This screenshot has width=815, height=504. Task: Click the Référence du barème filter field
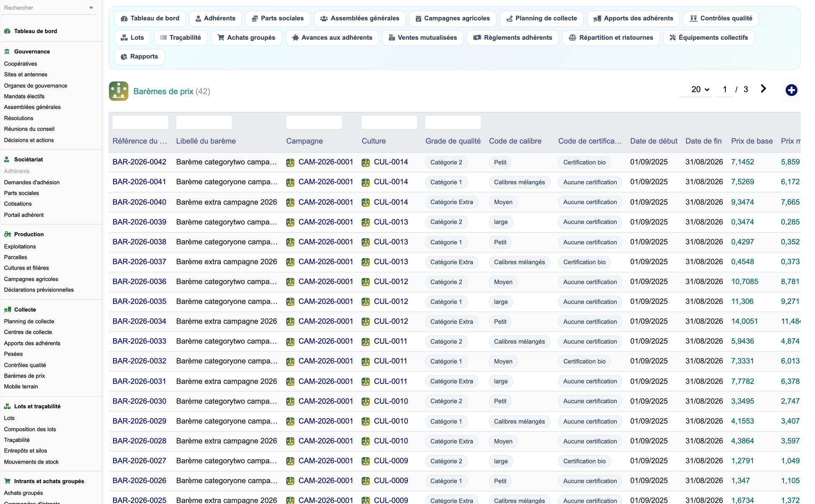pyautogui.click(x=140, y=122)
